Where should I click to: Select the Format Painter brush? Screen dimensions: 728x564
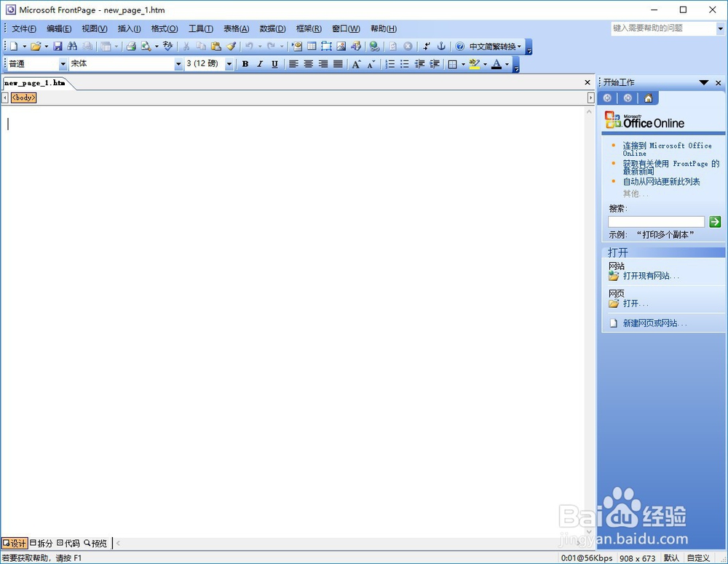click(231, 46)
